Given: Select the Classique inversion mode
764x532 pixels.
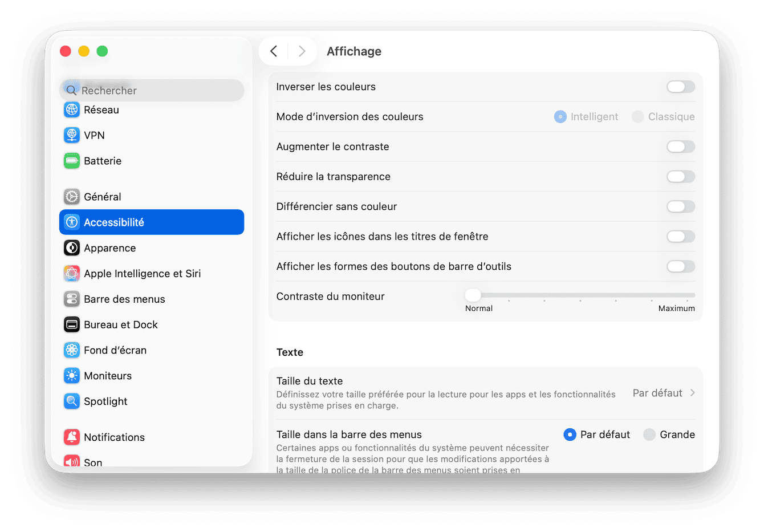Looking at the screenshot, I should coord(637,116).
